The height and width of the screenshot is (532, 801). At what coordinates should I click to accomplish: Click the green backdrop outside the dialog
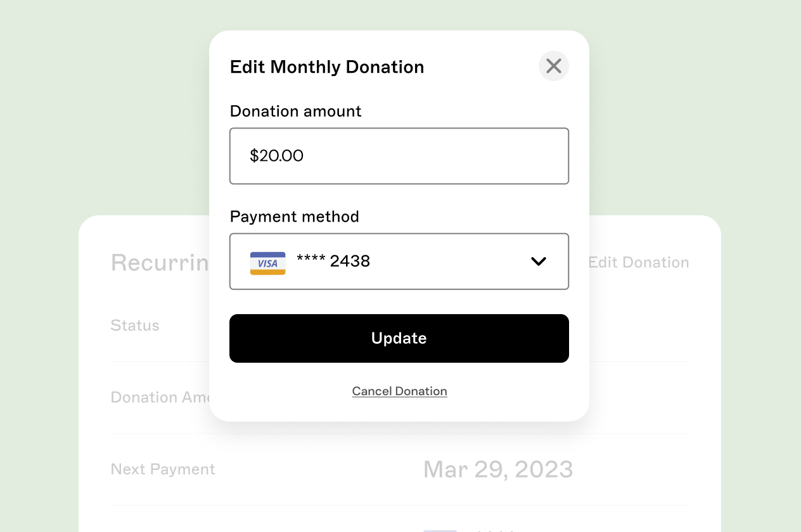pyautogui.click(x=95, y=95)
